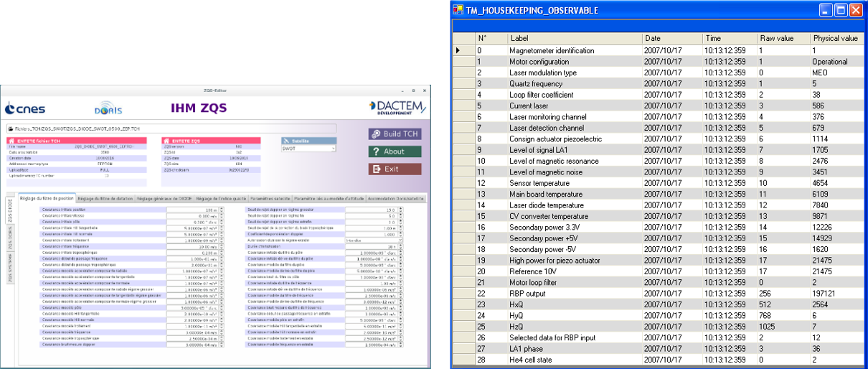The image size is (868, 369).
Task: Click the Date column header
Action: click(x=671, y=38)
